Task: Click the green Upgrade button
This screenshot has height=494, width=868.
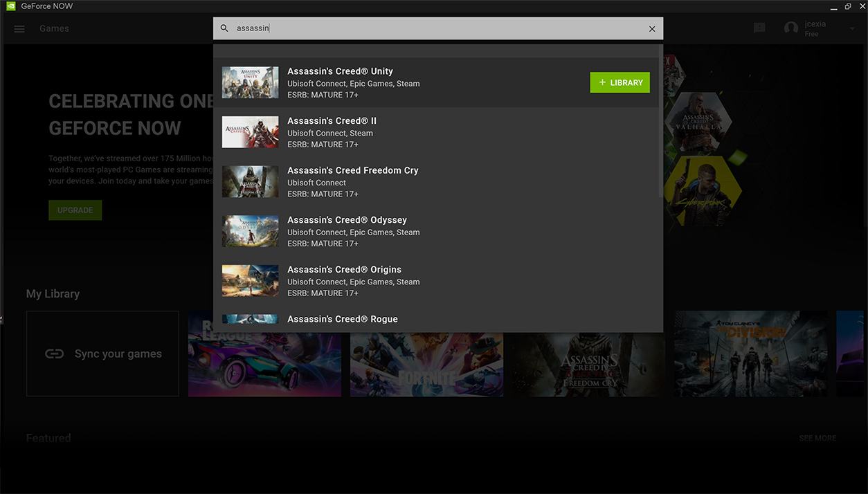Action: [75, 210]
